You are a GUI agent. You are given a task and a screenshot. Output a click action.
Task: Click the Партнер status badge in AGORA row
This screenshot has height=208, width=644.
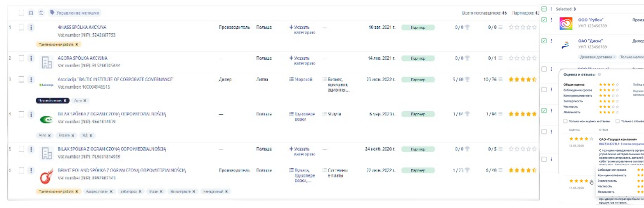(418, 58)
